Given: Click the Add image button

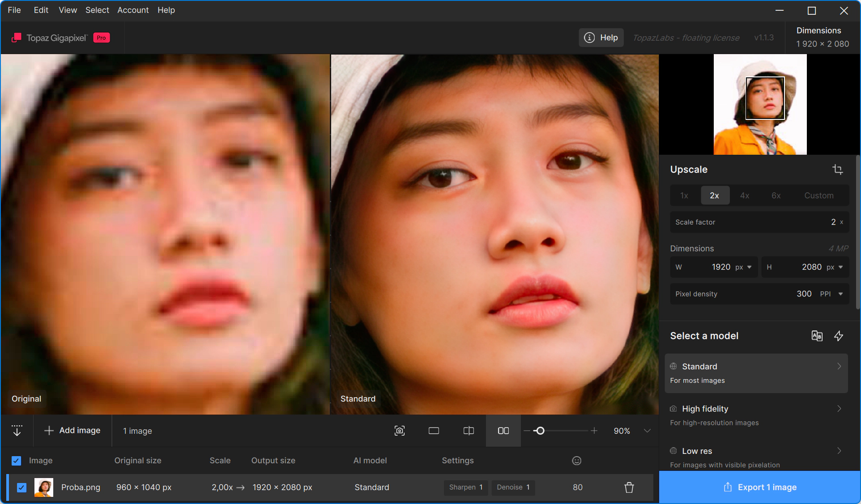Looking at the screenshot, I should click(72, 431).
